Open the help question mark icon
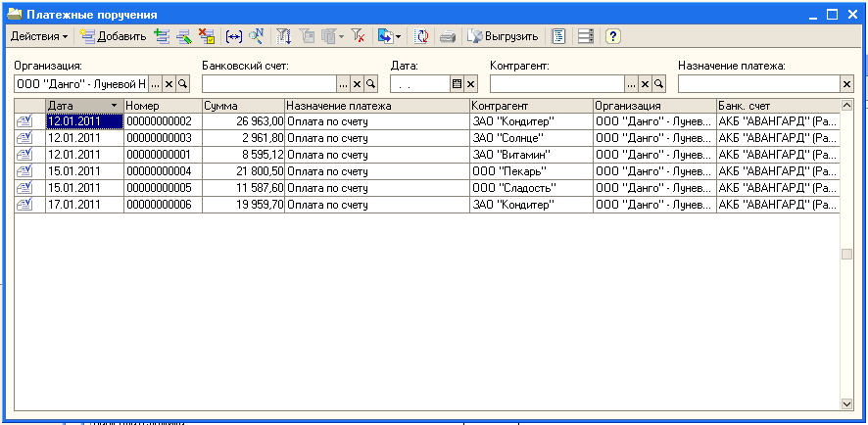This screenshot has width=868, height=425. 613,36
